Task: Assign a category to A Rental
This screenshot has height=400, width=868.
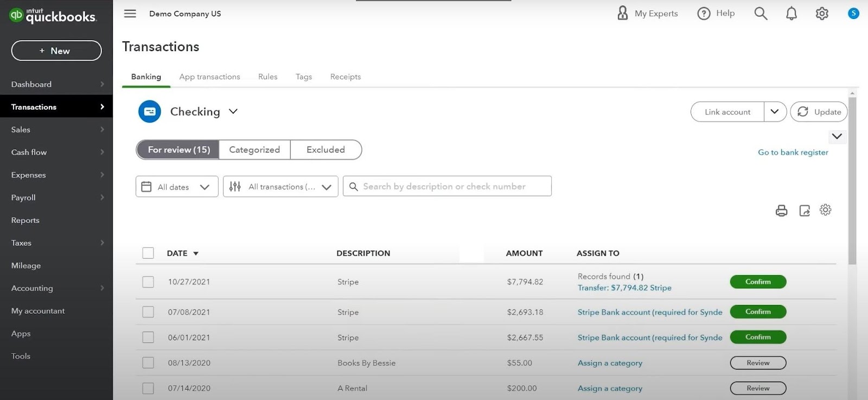Action: coord(610,389)
